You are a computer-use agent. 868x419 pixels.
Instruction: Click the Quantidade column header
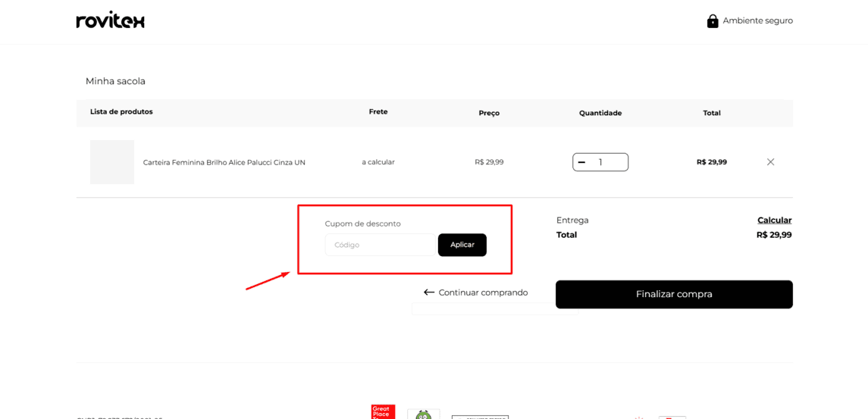click(600, 113)
